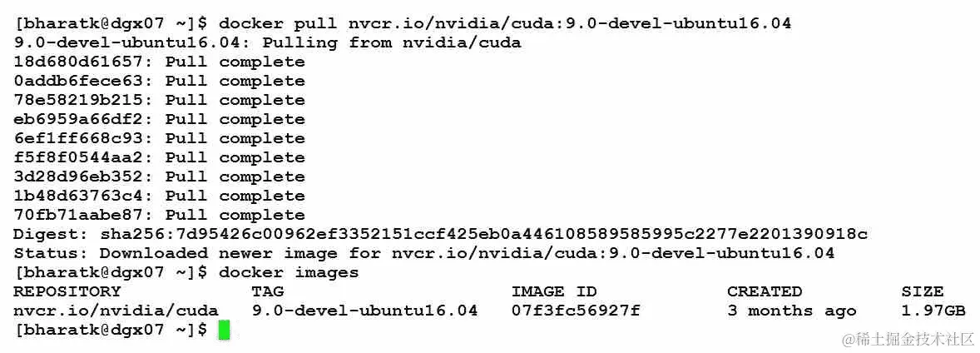980x353 pixels.
Task: Click the REPOSITORY column header
Action: [x=67, y=291]
